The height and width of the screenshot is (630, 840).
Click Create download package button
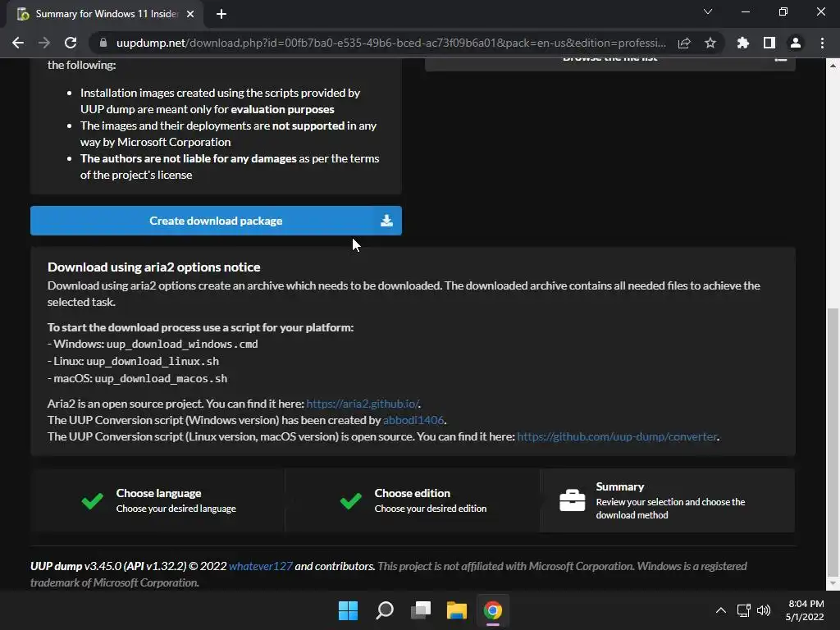pos(216,221)
